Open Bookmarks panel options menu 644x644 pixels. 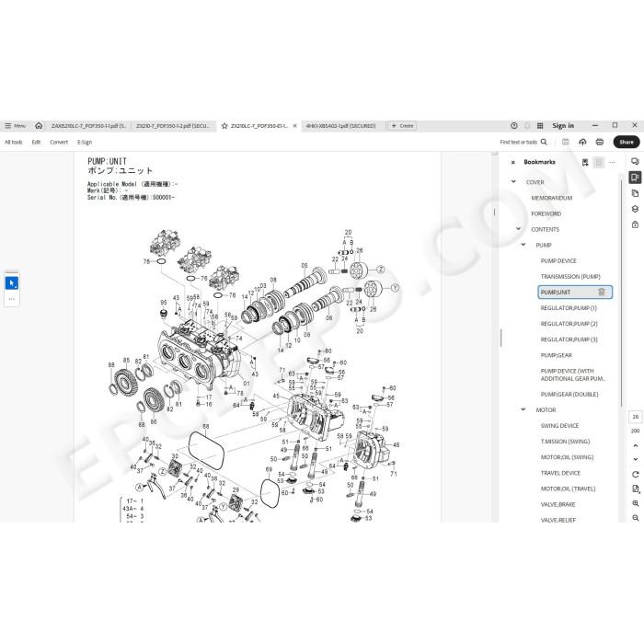(612, 162)
